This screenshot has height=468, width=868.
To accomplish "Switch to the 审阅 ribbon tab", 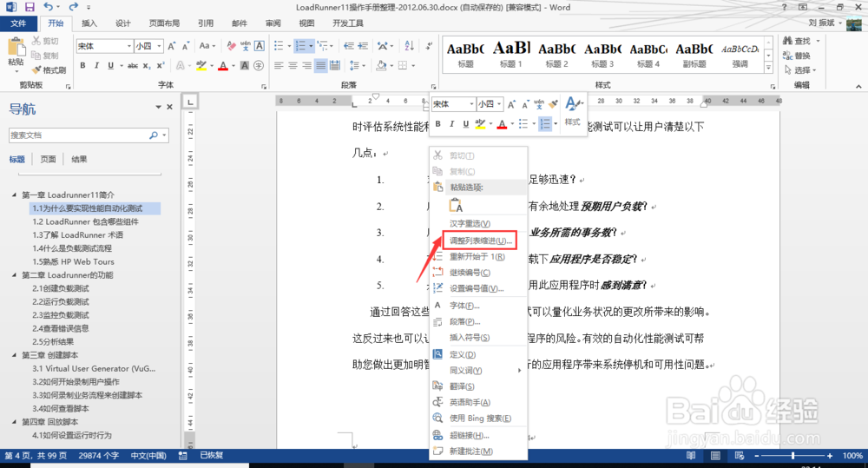I will pos(273,23).
